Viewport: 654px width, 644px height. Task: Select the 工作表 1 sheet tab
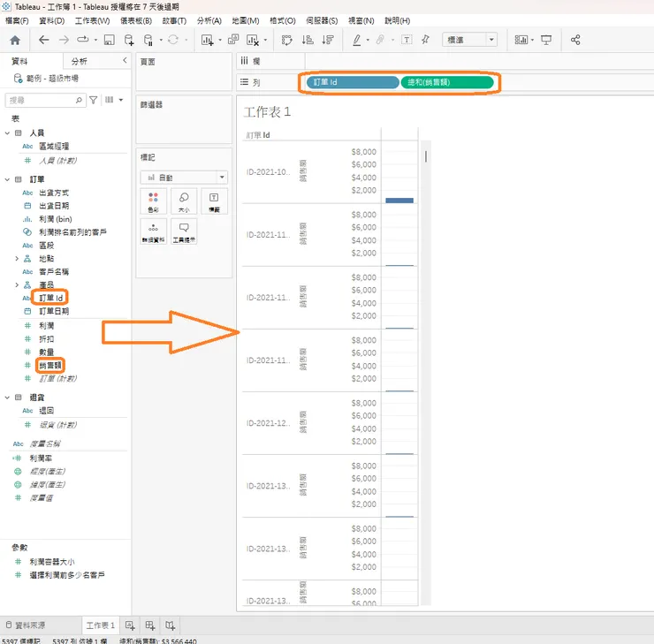[x=101, y=625]
